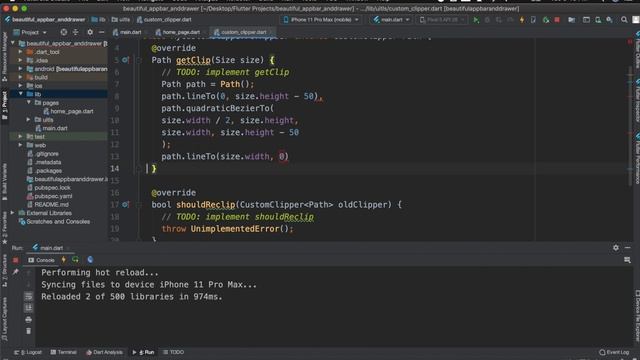This screenshot has width=640, height=360.
Task: Open Project Structure folder icon in toolbar
Action: click(x=571, y=20)
